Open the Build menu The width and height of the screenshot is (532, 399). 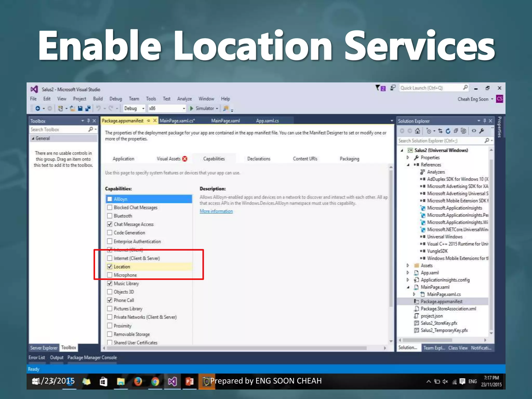pos(98,99)
